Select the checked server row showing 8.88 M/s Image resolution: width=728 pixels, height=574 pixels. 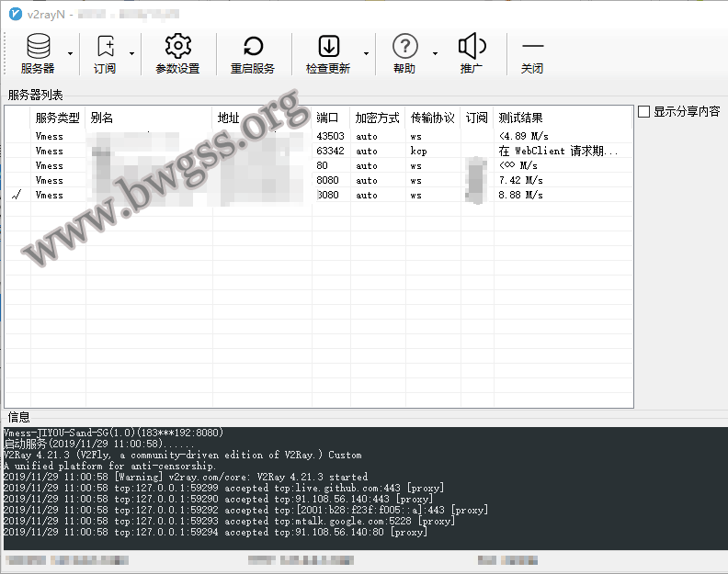(318, 195)
